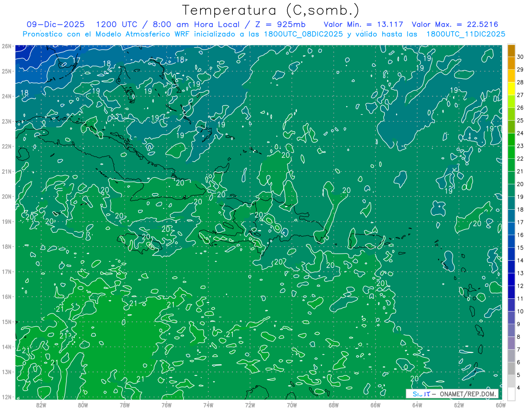Click the Valor Max. = 22.5216 text
532x411 pixels.
[455, 24]
